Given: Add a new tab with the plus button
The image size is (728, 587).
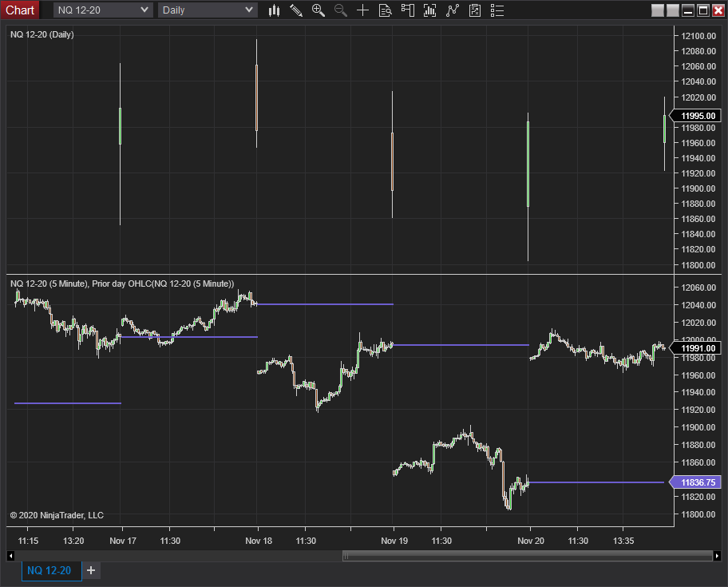Looking at the screenshot, I should coord(90,570).
